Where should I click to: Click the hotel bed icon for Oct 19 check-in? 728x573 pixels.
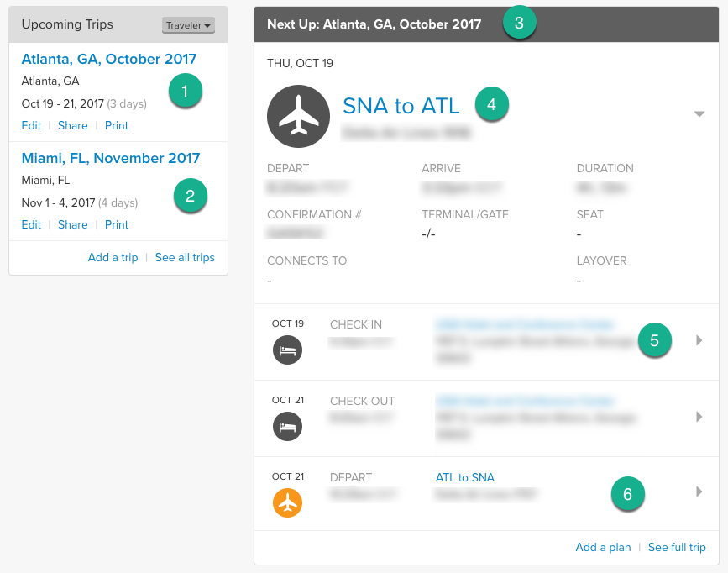coord(287,350)
